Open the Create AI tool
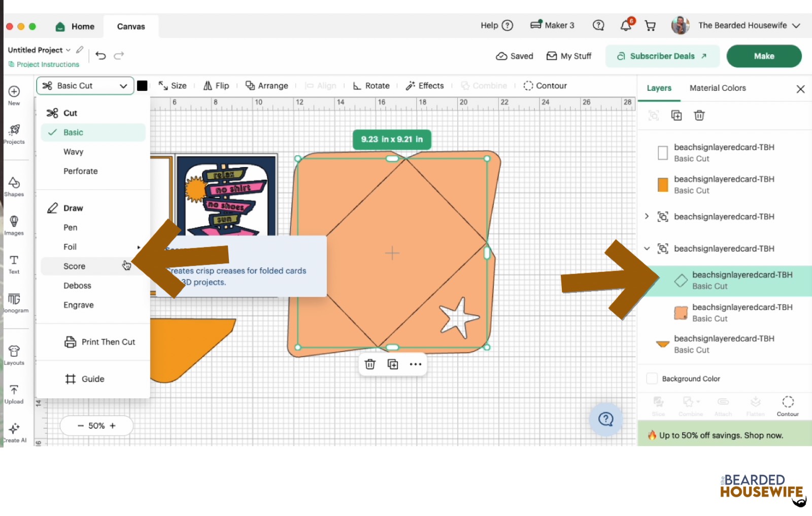The image size is (812, 516). (x=14, y=433)
